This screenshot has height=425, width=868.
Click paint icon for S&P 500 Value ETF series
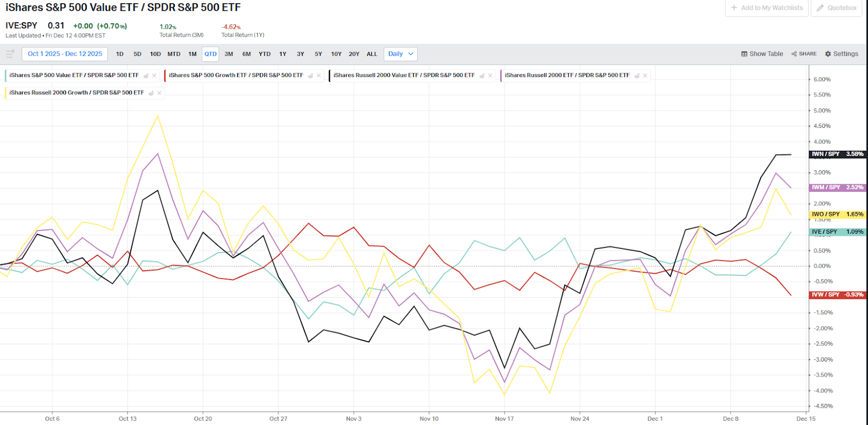(146, 76)
